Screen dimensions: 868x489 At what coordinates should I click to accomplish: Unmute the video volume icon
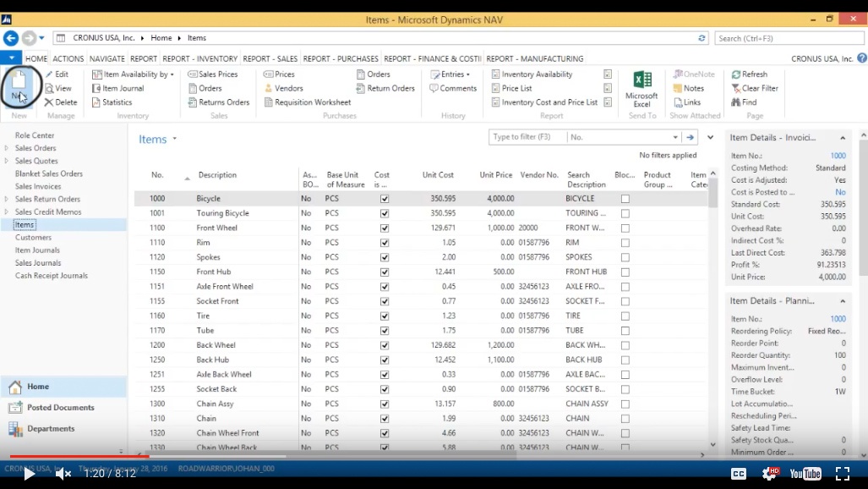[x=63, y=474]
